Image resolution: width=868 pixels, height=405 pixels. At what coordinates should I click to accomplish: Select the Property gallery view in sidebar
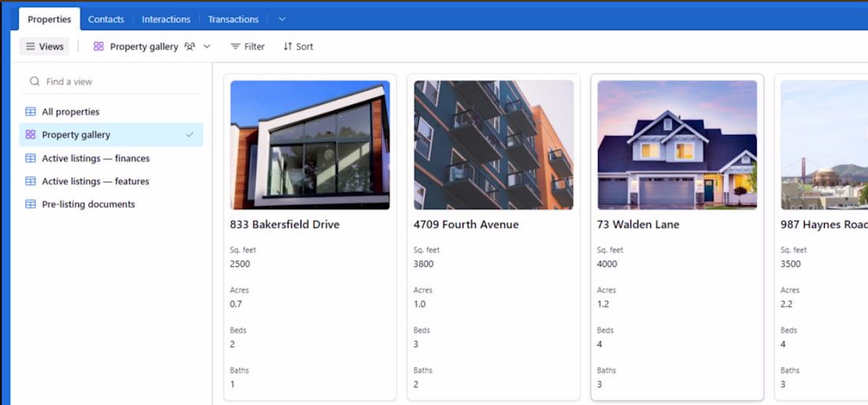pyautogui.click(x=111, y=135)
